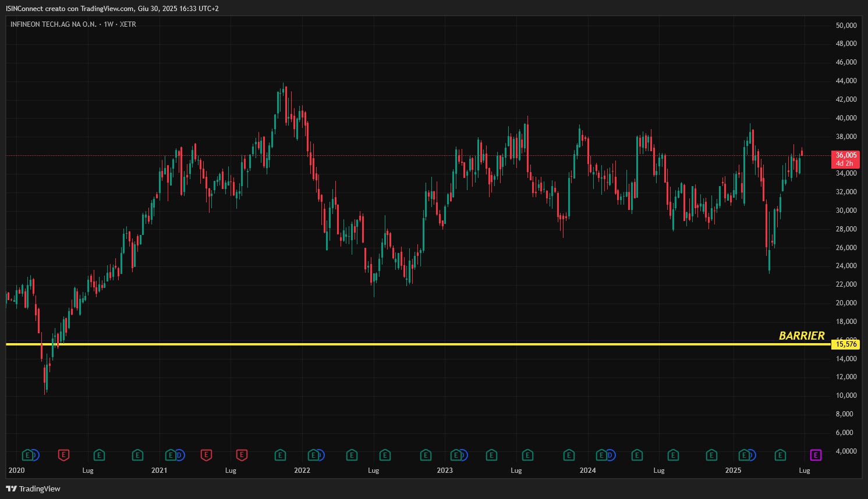Click the 20,000 price axis label
This screenshot has width=868, height=499.
tap(846, 303)
